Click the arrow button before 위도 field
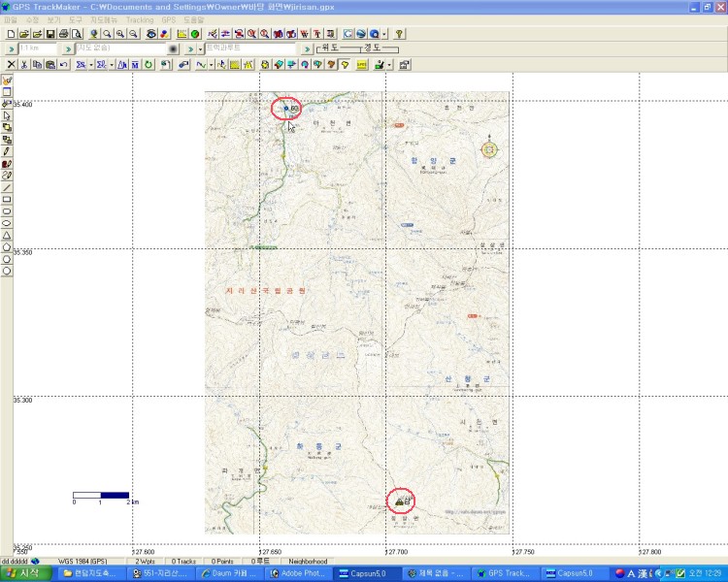 point(307,48)
